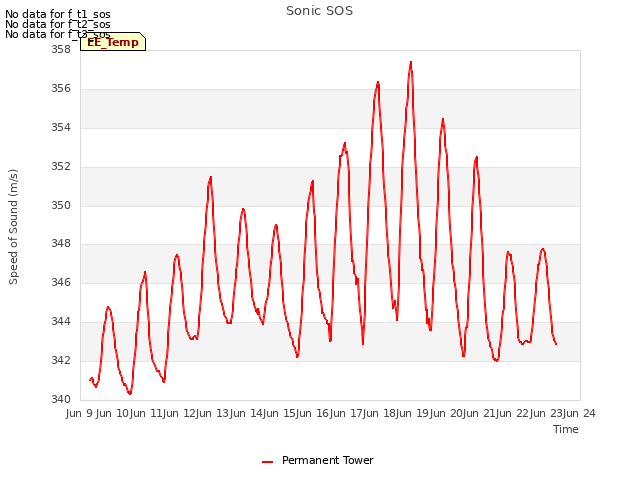The height and width of the screenshot is (480, 640).
Task: Click the red Permanent Tower legend swatch
Action: point(267,462)
